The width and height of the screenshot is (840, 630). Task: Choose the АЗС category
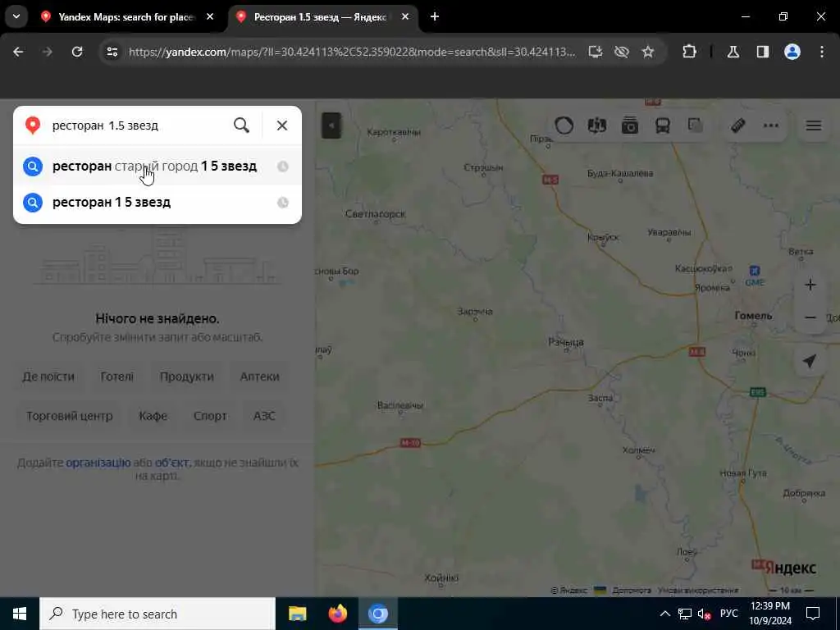click(264, 416)
